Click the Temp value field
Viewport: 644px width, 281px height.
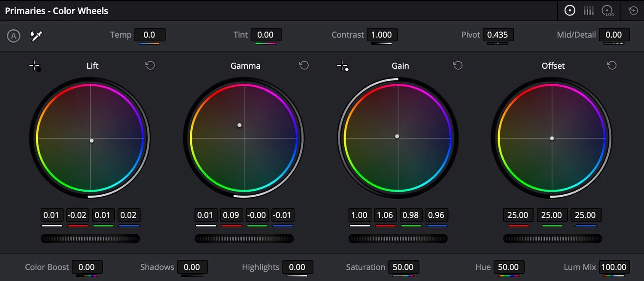[x=150, y=35]
